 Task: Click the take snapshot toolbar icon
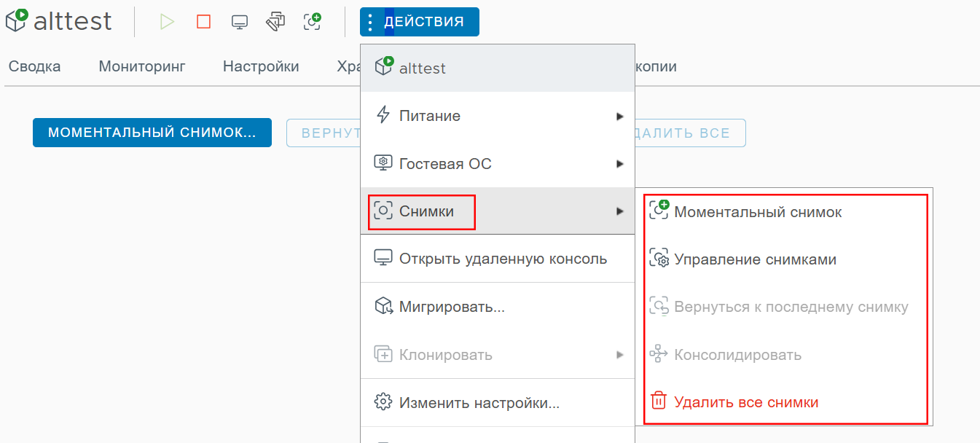point(312,22)
